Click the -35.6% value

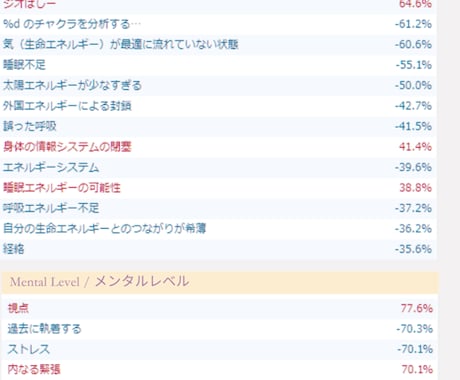[413, 249]
